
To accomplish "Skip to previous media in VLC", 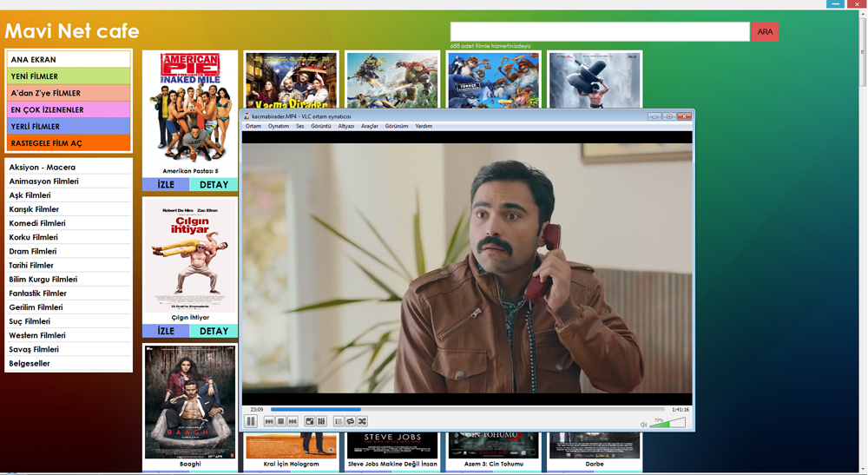I will pyautogui.click(x=269, y=421).
